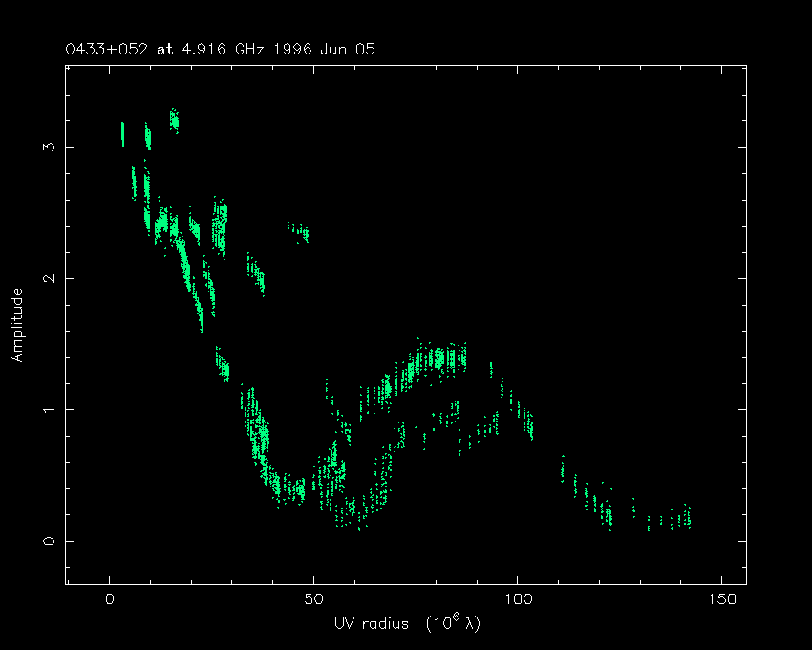Viewport: 812px width, 650px height.
Task: Select the 'UV radius' x-axis label
Action: click(x=371, y=623)
